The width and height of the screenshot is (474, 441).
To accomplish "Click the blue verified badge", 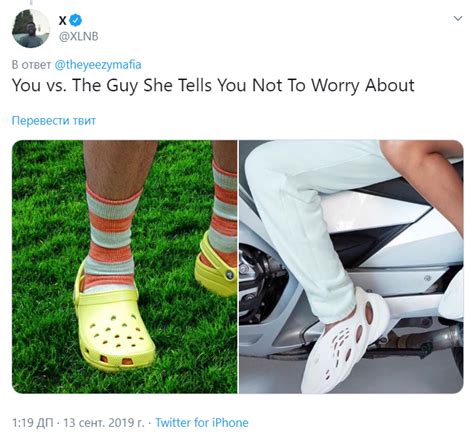I will pos(76,20).
